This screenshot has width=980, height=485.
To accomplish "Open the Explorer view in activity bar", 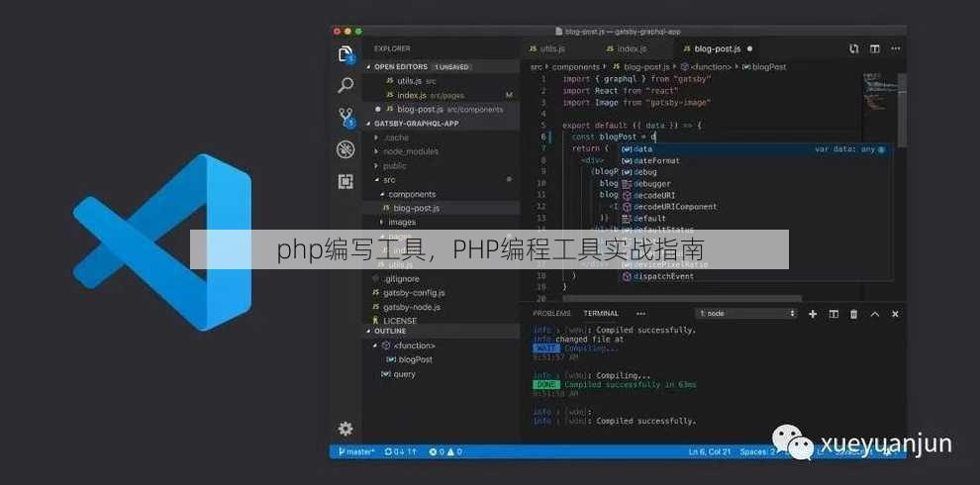I will (x=345, y=53).
